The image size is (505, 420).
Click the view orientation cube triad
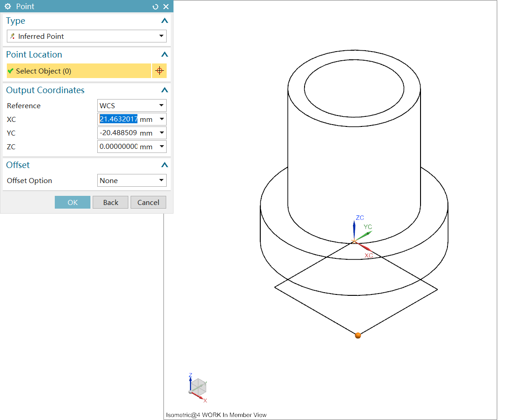click(x=198, y=387)
